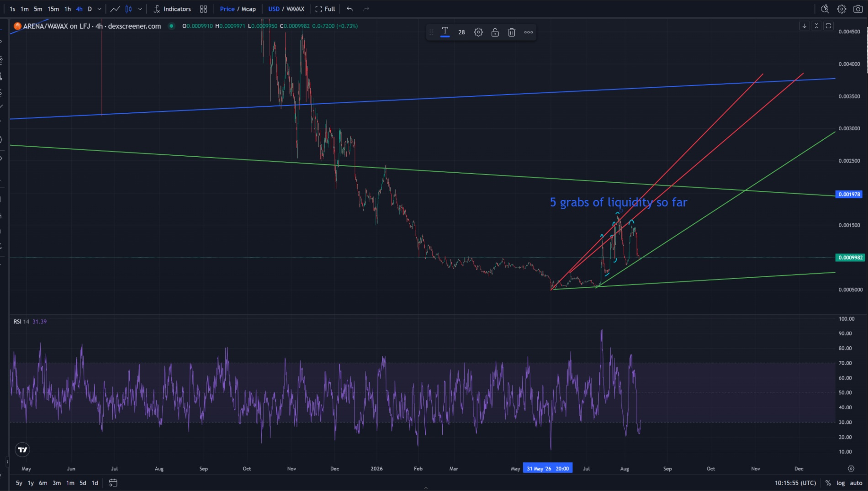Click the ARENA/WAVAX on LFJ chart title
The image size is (868, 491).
tap(92, 26)
